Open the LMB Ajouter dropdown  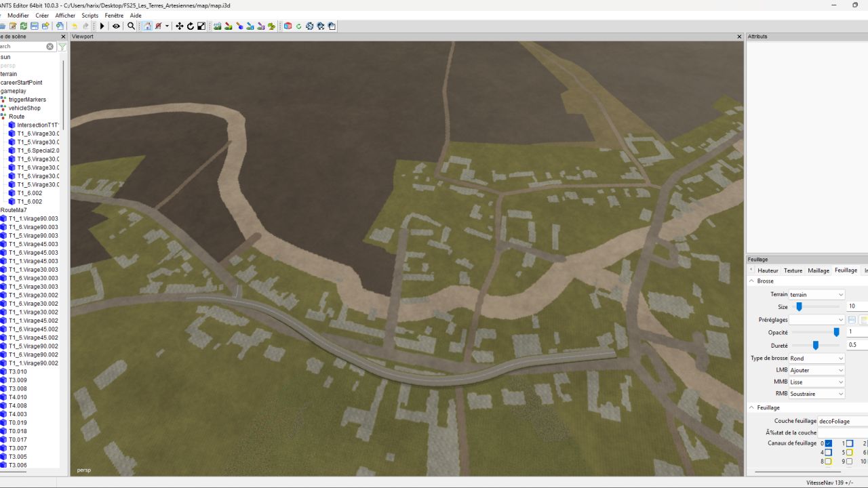(x=817, y=371)
